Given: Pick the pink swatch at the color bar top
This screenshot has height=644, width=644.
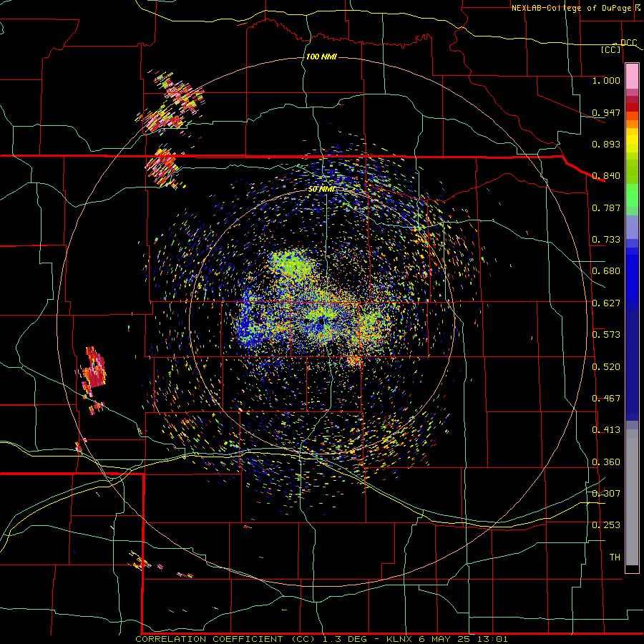Looking at the screenshot, I should (x=632, y=76).
